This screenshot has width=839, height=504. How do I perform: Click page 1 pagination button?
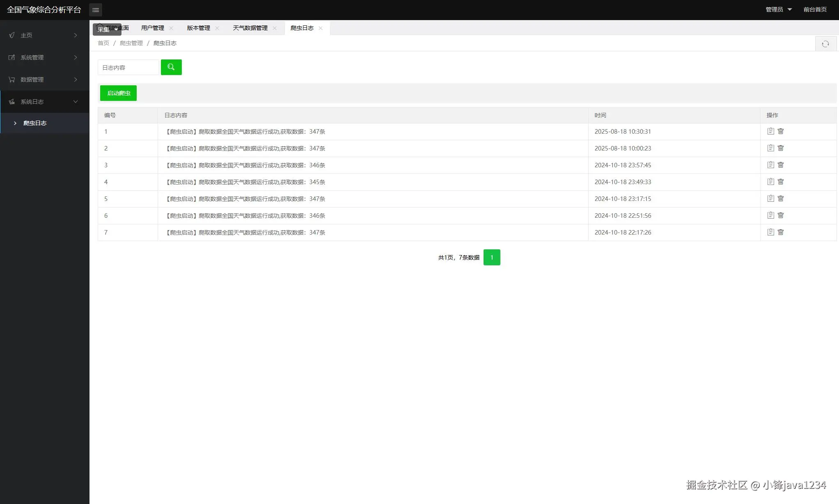[x=492, y=257]
